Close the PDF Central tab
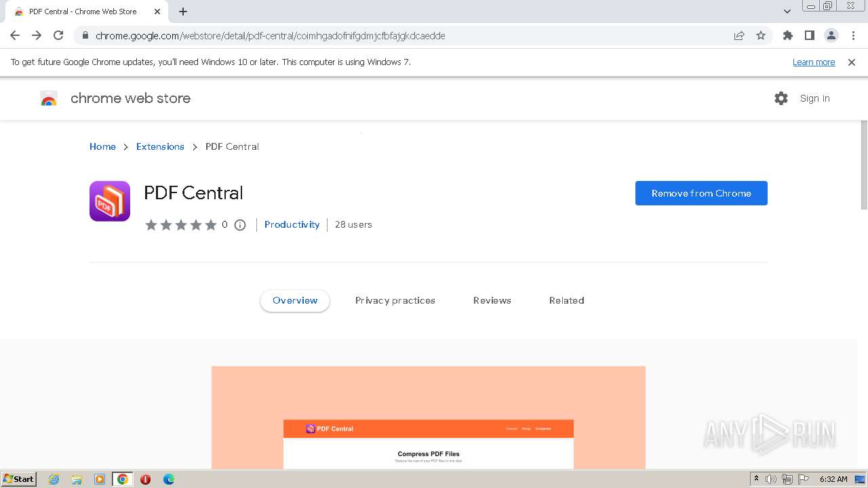The height and width of the screenshot is (488, 868). (157, 12)
